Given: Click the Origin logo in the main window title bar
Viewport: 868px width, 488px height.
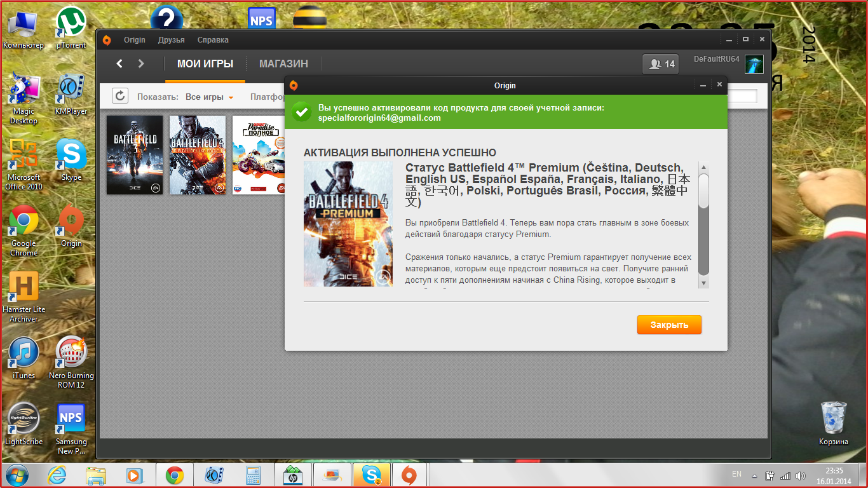Looking at the screenshot, I should (x=107, y=40).
